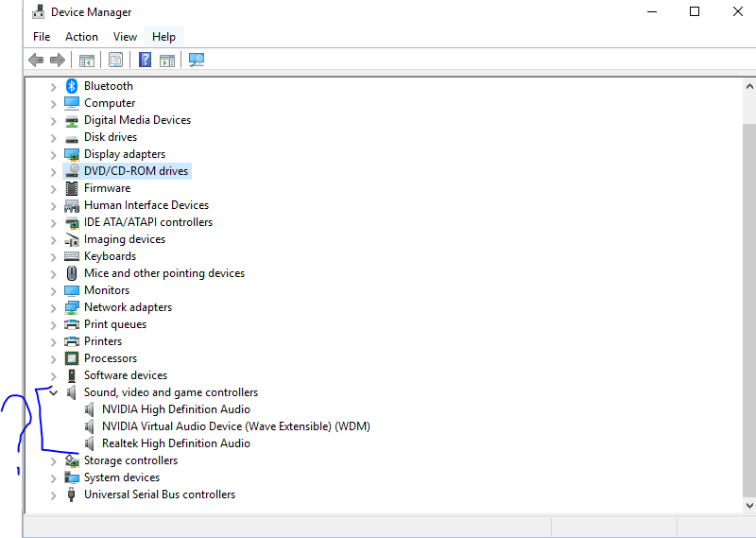Expand the Bluetooth category
This screenshot has height=538, width=756.
(54, 87)
